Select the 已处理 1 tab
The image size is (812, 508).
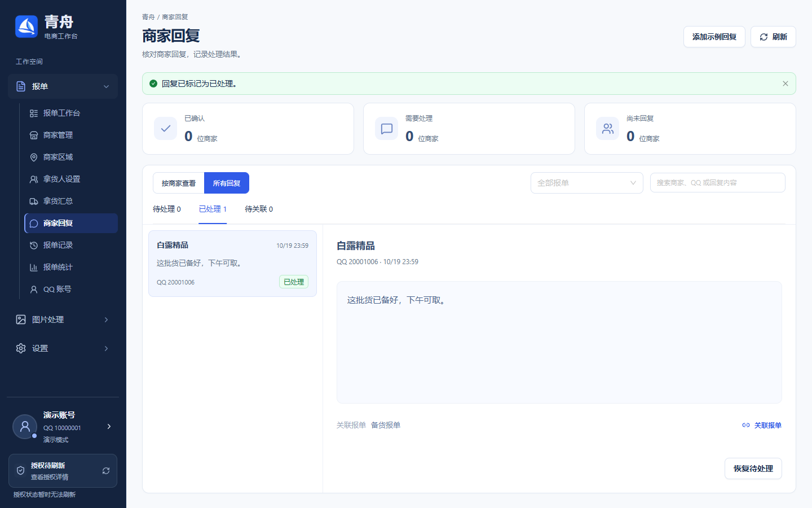pyautogui.click(x=213, y=209)
